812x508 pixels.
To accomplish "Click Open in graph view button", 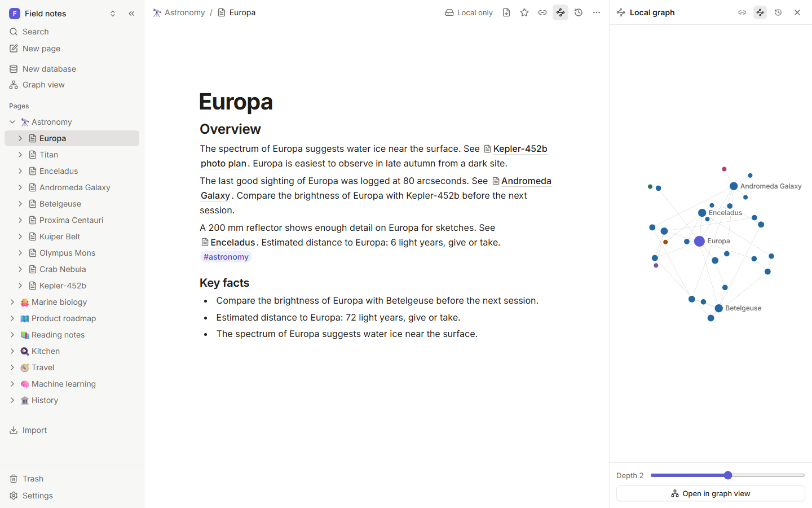I will coord(710,493).
